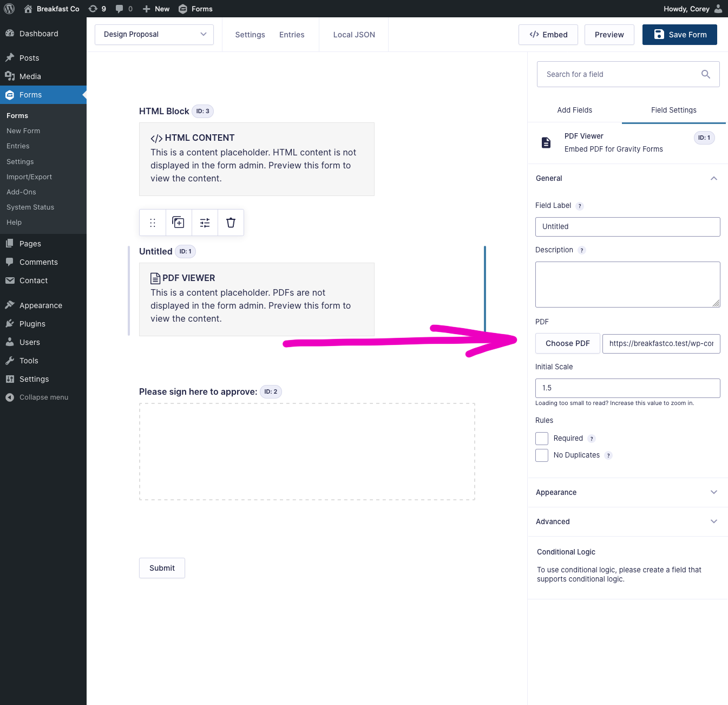Viewport: 728px width, 705px height.
Task: Open the Help submenu link
Action: [14, 223]
